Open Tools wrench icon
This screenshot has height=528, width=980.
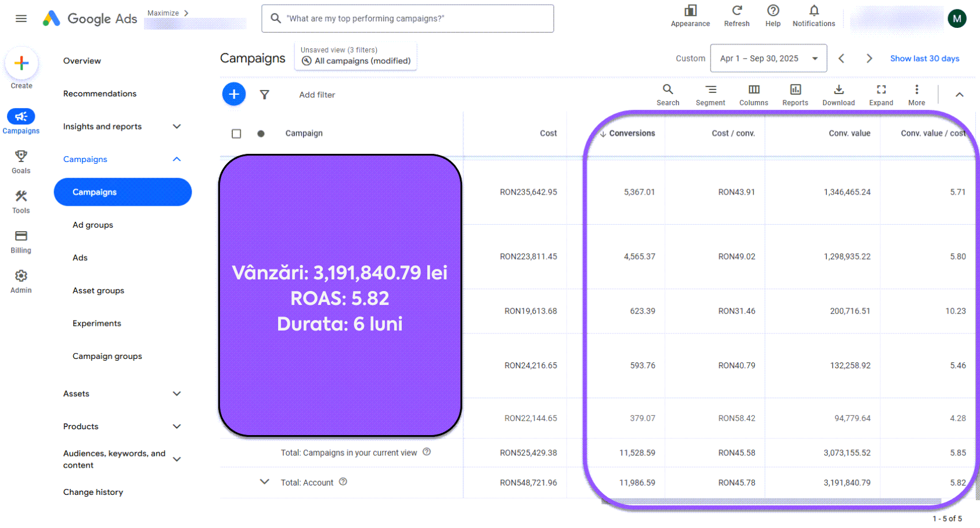[x=21, y=196]
